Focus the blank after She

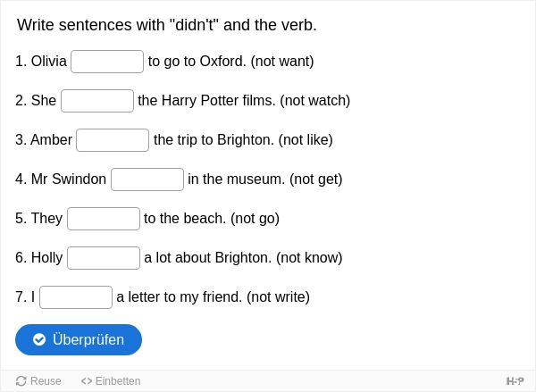tap(97, 101)
